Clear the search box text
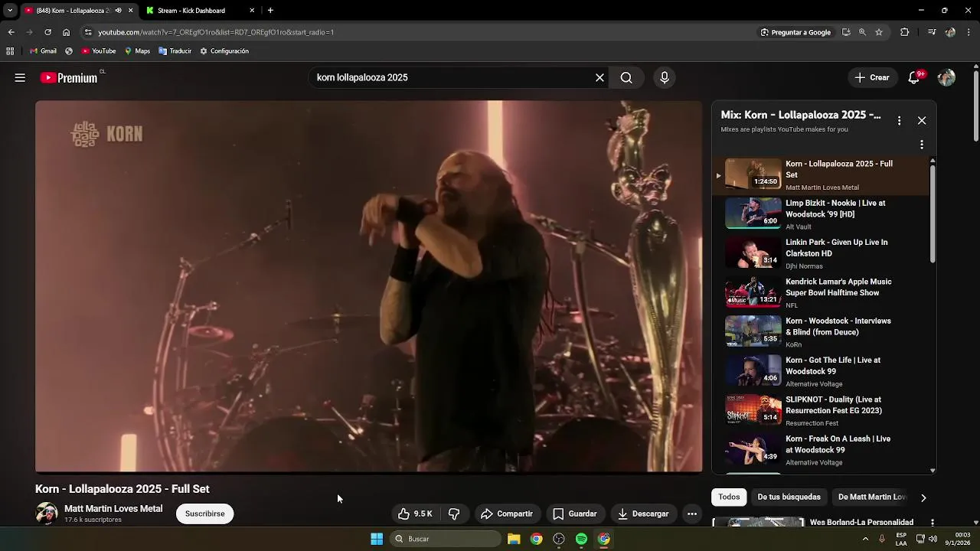Image resolution: width=980 pixels, height=551 pixels. coord(599,77)
